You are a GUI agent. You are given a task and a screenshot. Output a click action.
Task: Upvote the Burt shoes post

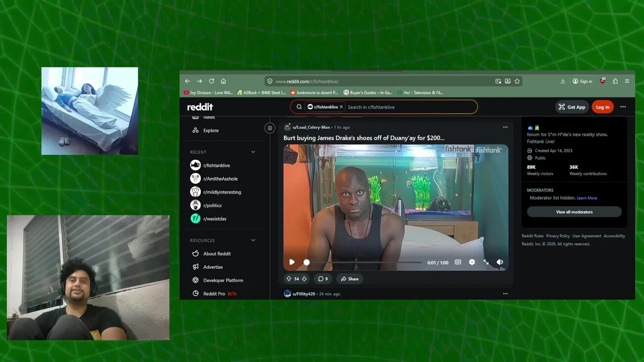click(289, 279)
